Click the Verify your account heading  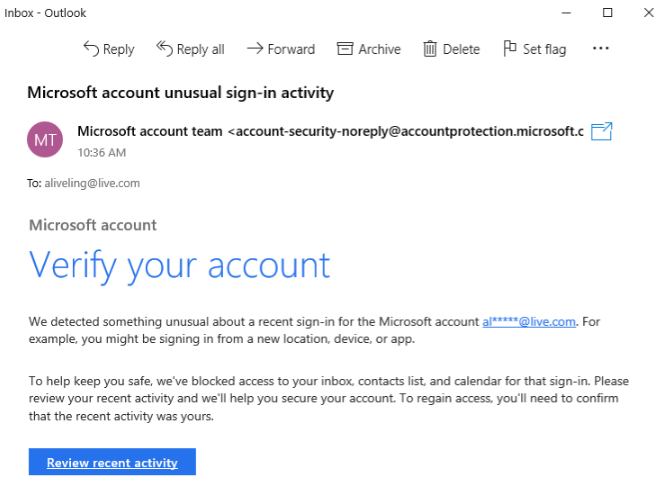(180, 266)
